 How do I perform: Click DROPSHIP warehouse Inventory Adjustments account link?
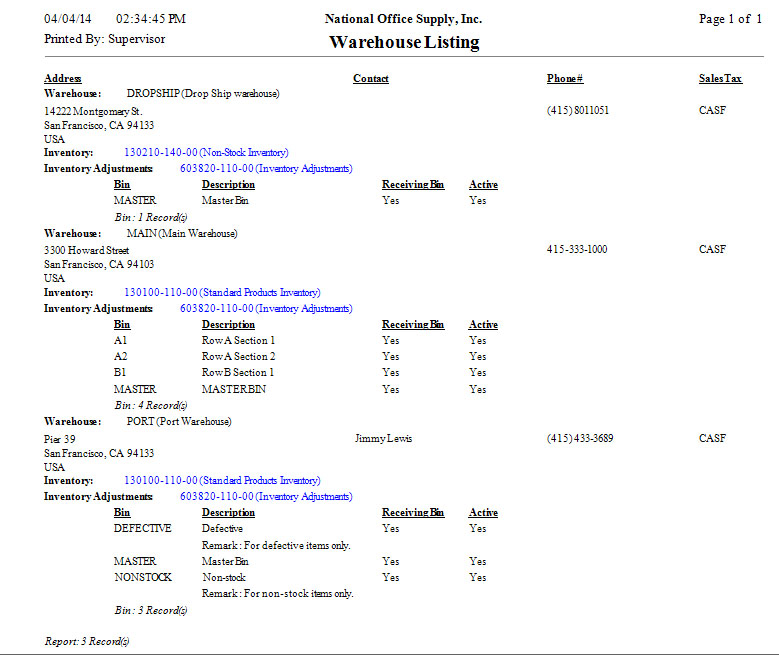(x=265, y=169)
